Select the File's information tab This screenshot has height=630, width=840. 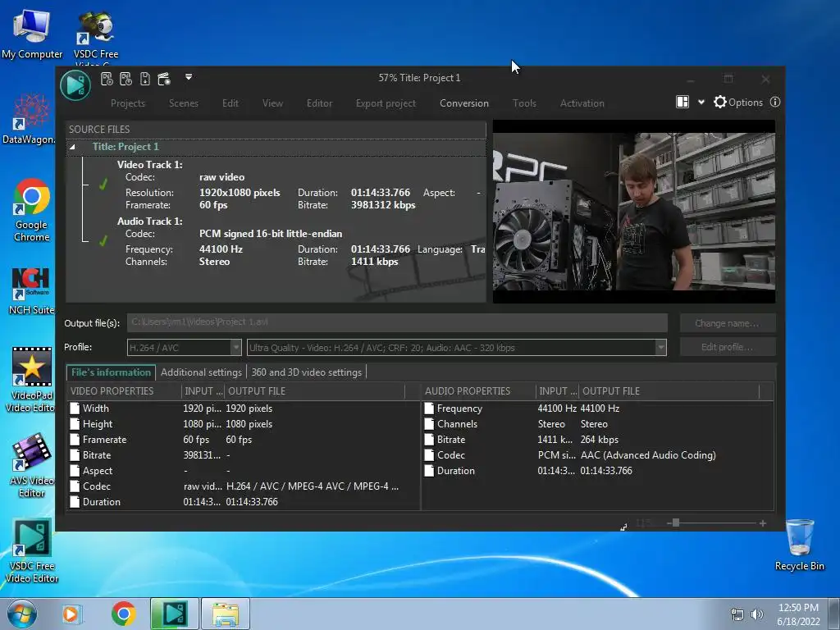[111, 372]
